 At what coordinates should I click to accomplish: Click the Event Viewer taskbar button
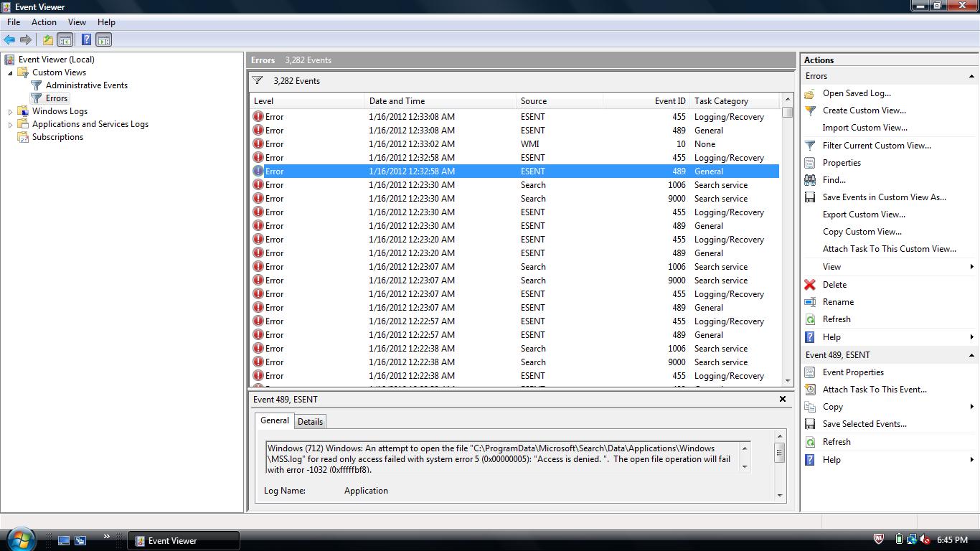(x=184, y=541)
